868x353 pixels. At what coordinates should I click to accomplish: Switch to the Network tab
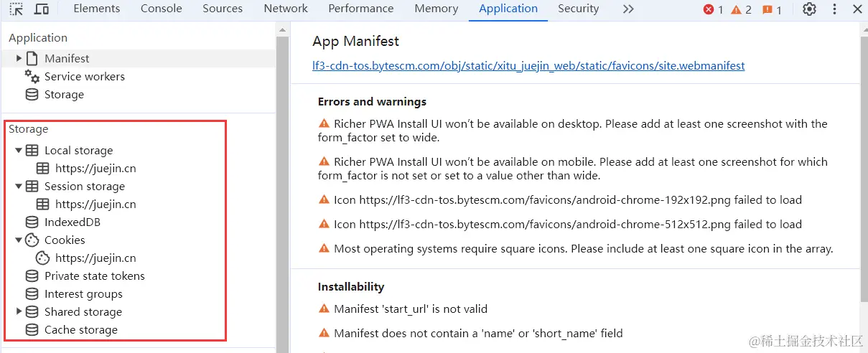286,9
